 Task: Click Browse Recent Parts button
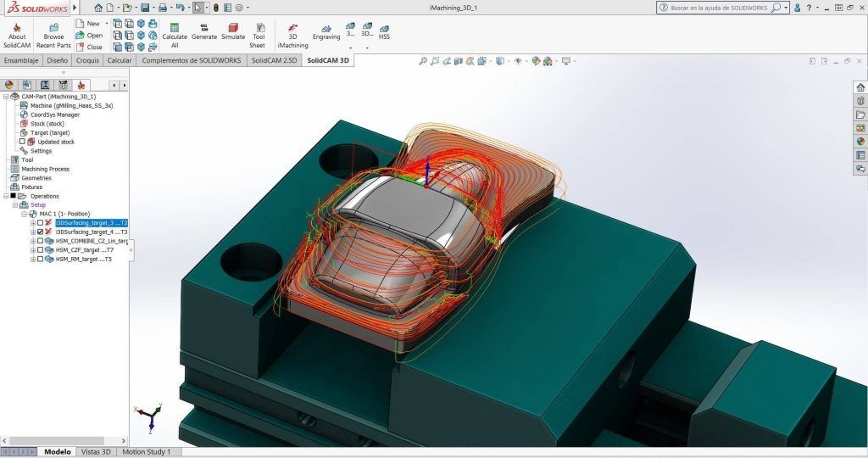pyautogui.click(x=53, y=36)
